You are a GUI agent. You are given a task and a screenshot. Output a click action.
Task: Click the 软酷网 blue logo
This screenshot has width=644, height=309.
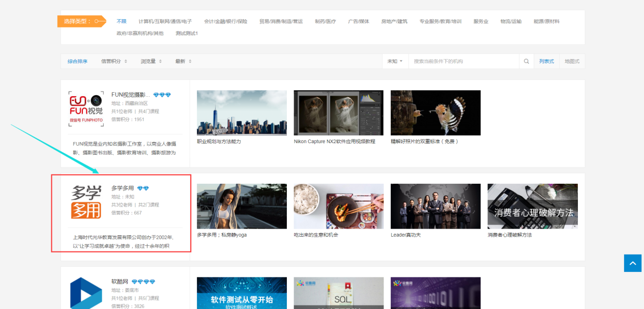pyautogui.click(x=86, y=294)
